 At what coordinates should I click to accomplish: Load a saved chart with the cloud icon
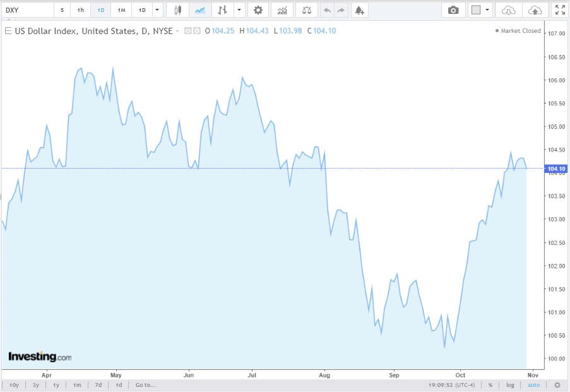(x=507, y=9)
